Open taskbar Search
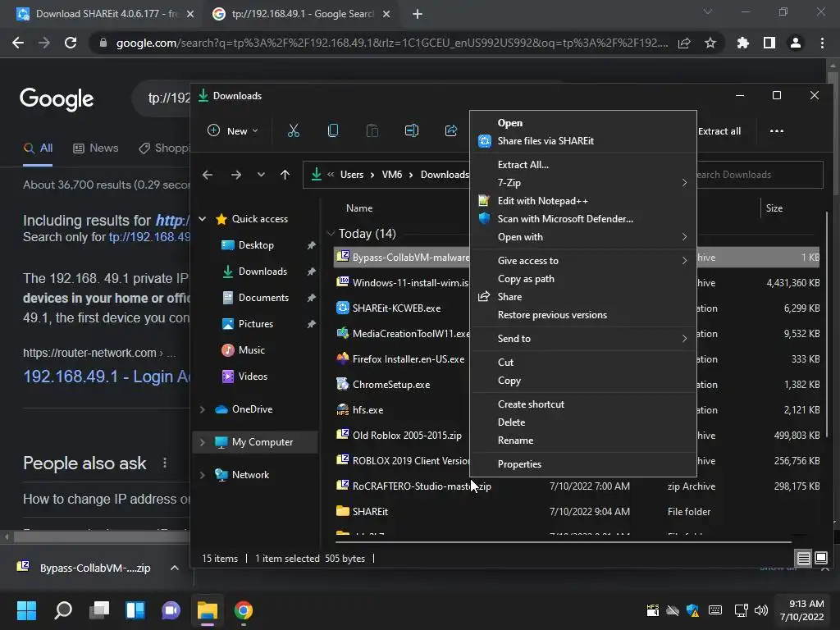 (63, 610)
